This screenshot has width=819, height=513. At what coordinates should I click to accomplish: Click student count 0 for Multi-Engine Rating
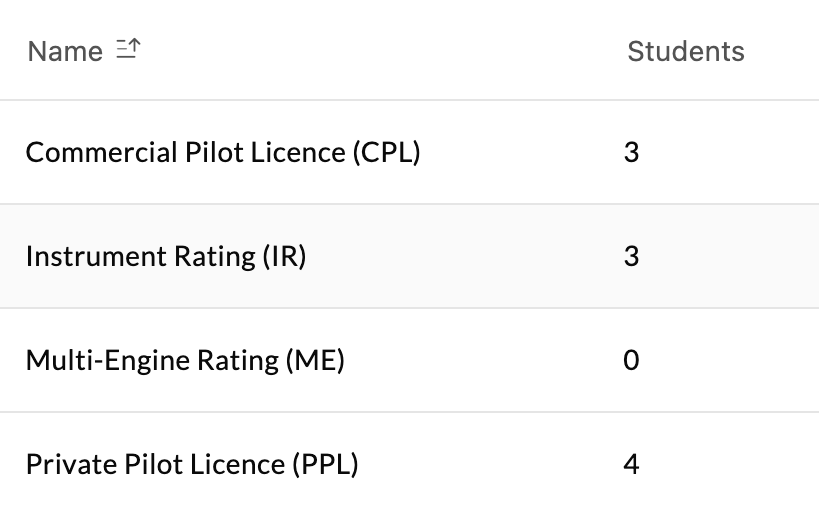pyautogui.click(x=631, y=361)
